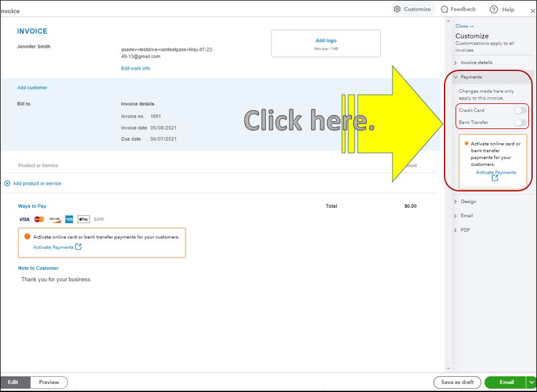Click the Note to Customer heading
The image size is (537, 392).
click(x=39, y=268)
